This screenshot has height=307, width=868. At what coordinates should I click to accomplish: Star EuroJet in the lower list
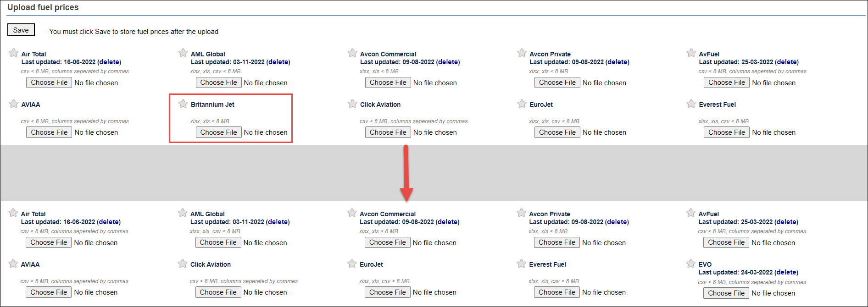352,263
